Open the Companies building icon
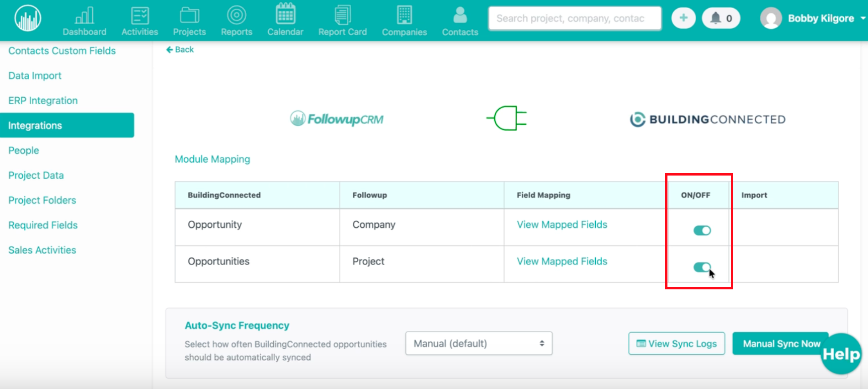The image size is (868, 389). click(404, 15)
